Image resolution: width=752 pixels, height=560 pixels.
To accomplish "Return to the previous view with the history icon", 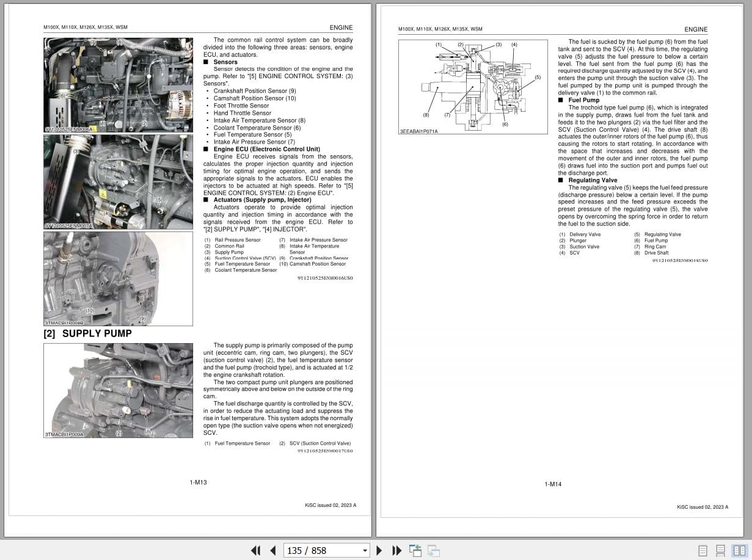I will [x=415, y=550].
